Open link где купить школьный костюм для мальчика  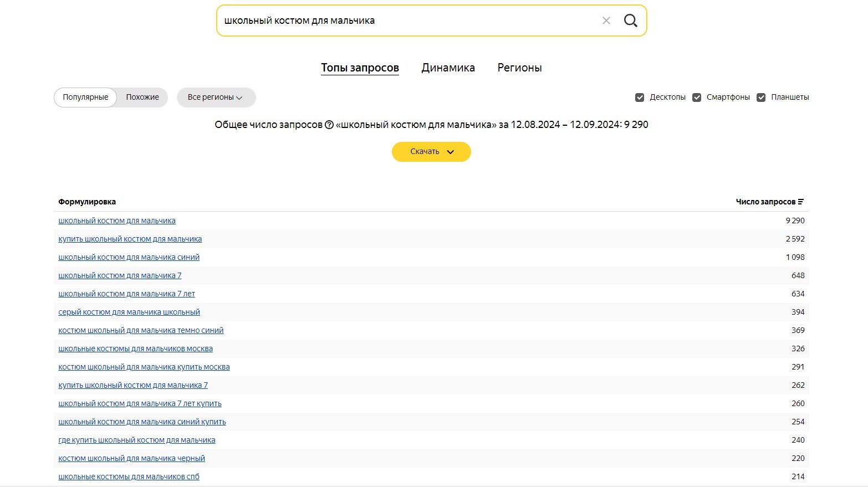pyautogui.click(x=137, y=440)
